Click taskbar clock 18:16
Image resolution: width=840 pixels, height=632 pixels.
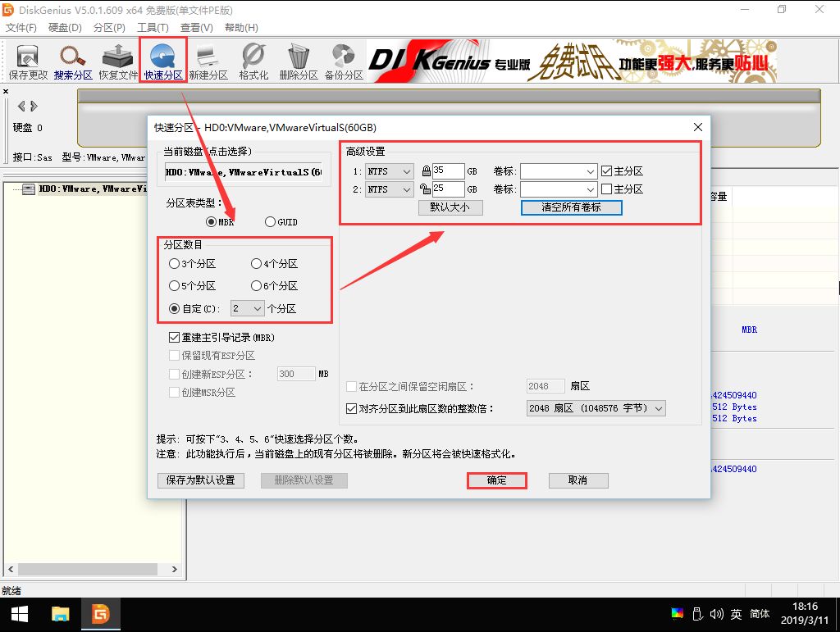805,607
